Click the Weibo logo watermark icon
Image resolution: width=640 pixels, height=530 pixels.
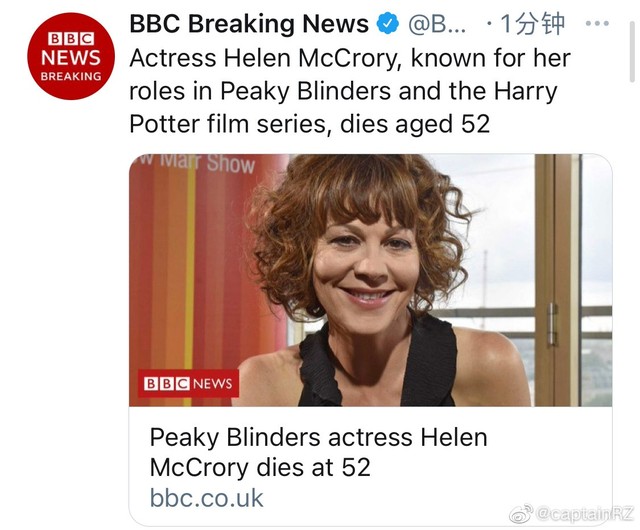point(522,513)
